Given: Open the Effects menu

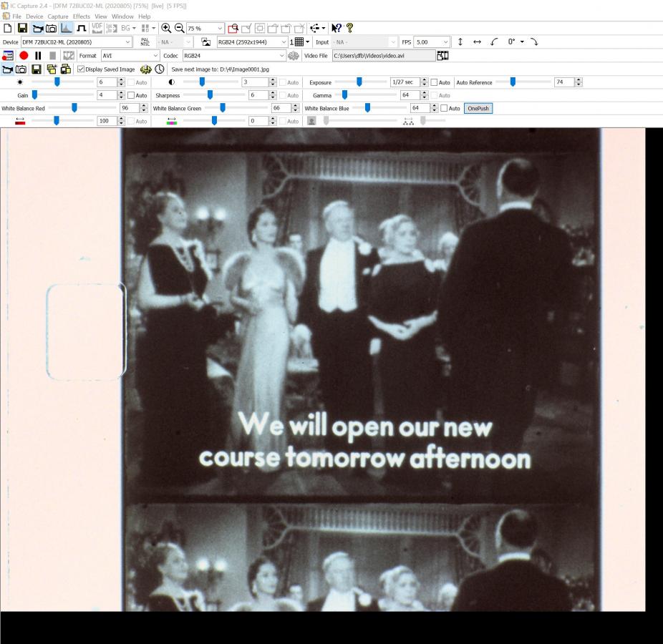Looking at the screenshot, I should [81, 16].
